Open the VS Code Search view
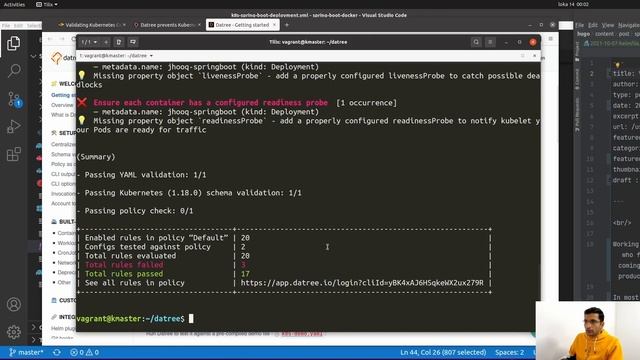This screenshot has height=360, width=640. (13, 71)
